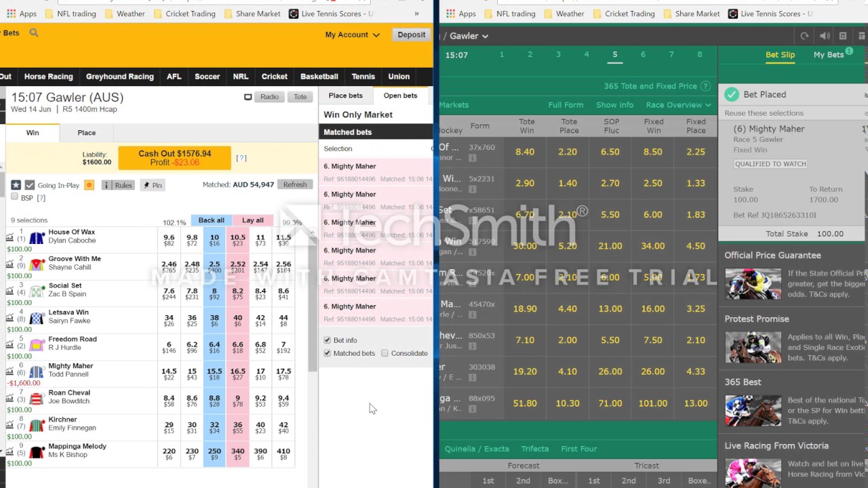Click the speaker audio icon in the bet365 toolbar
The width and height of the screenshot is (868, 488).
[x=825, y=36]
